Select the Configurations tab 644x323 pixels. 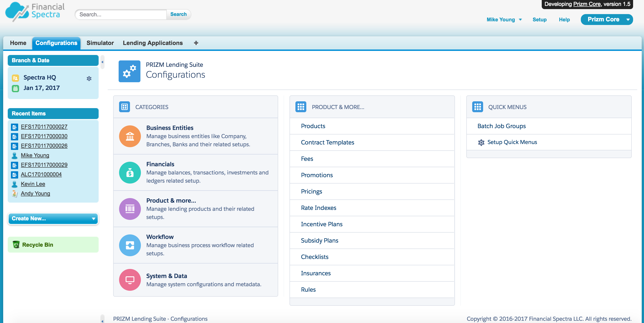click(56, 43)
